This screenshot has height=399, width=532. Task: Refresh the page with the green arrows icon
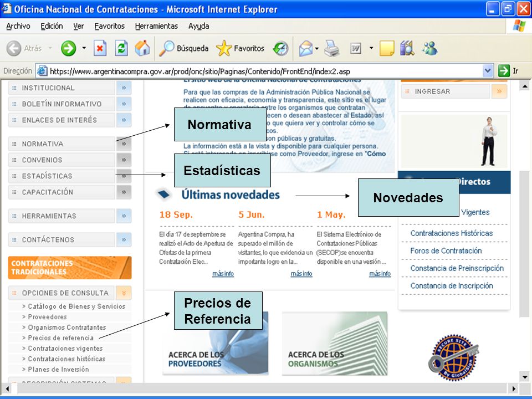coord(121,48)
